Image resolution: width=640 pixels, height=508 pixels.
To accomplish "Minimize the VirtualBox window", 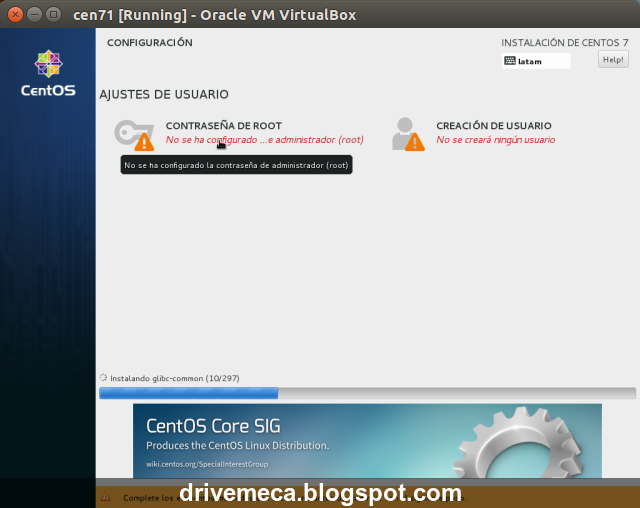I will click(x=34, y=15).
